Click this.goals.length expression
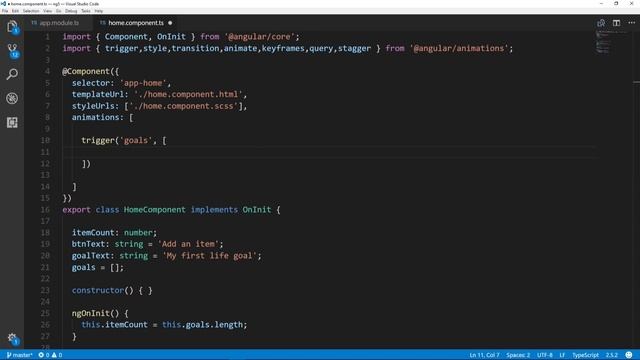Viewport: 640px width, 360px height. (202, 325)
